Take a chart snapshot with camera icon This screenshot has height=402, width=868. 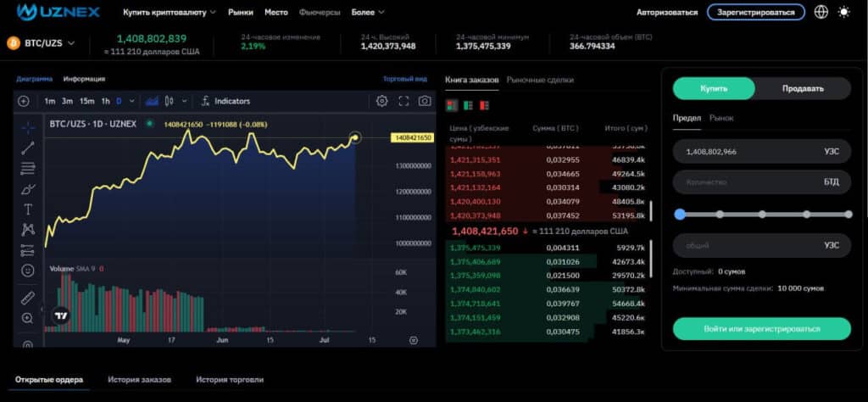[425, 101]
